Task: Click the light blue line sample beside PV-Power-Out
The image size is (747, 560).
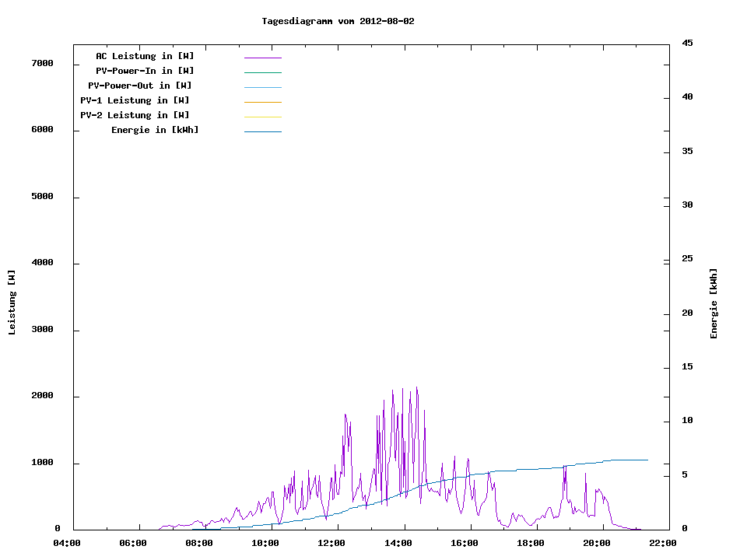Action: 262,87
